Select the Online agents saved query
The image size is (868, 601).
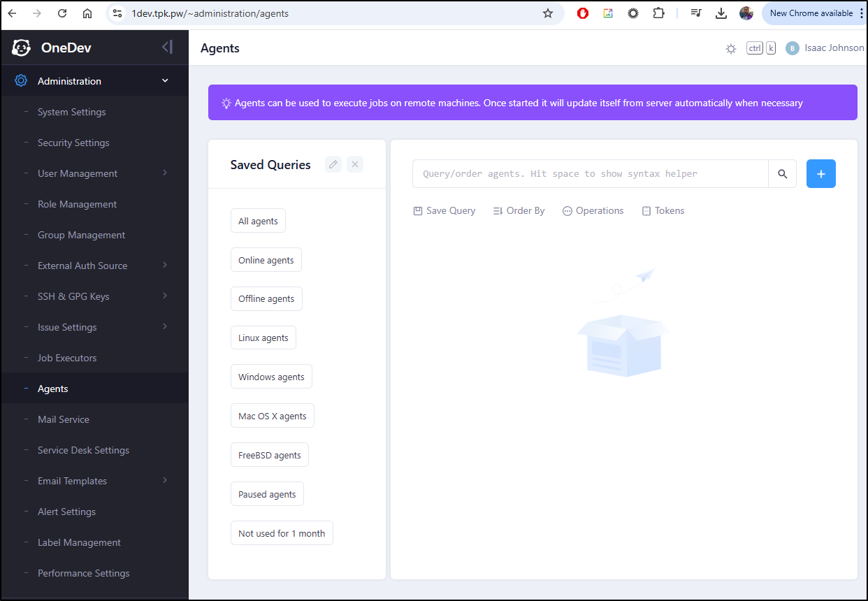[266, 260]
